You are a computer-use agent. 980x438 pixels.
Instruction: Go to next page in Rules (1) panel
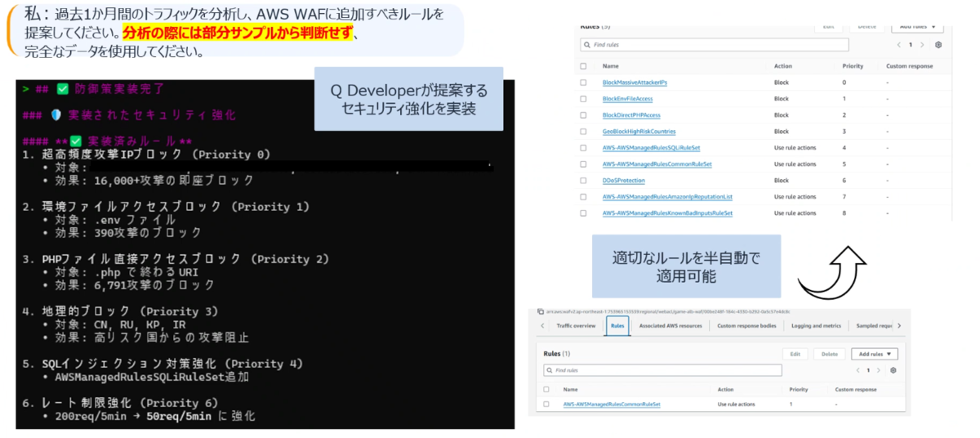(880, 370)
